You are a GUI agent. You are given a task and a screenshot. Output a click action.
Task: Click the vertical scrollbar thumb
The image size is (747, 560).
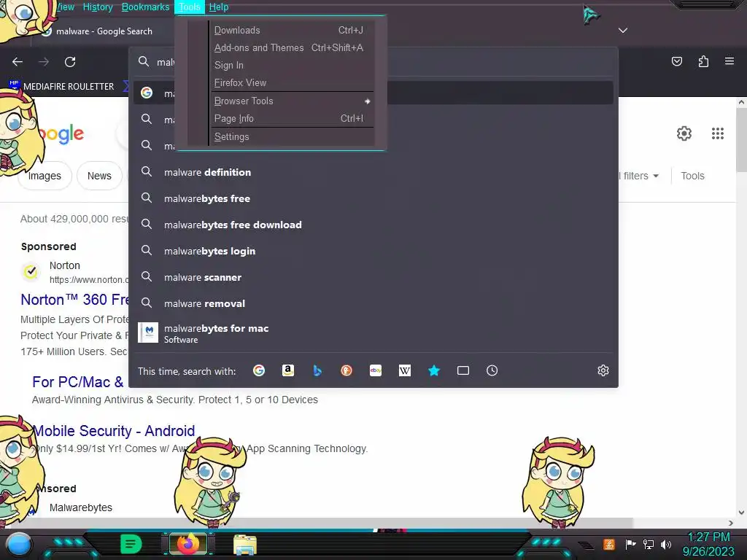(741, 139)
